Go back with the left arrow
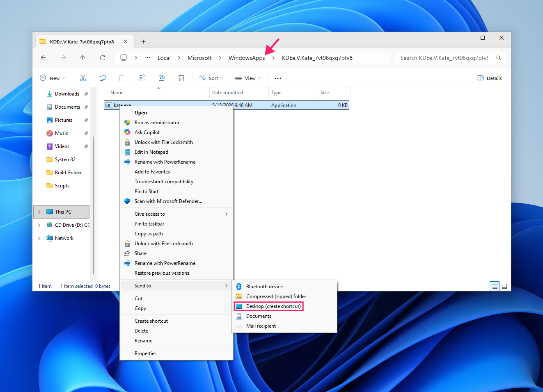 coord(44,58)
